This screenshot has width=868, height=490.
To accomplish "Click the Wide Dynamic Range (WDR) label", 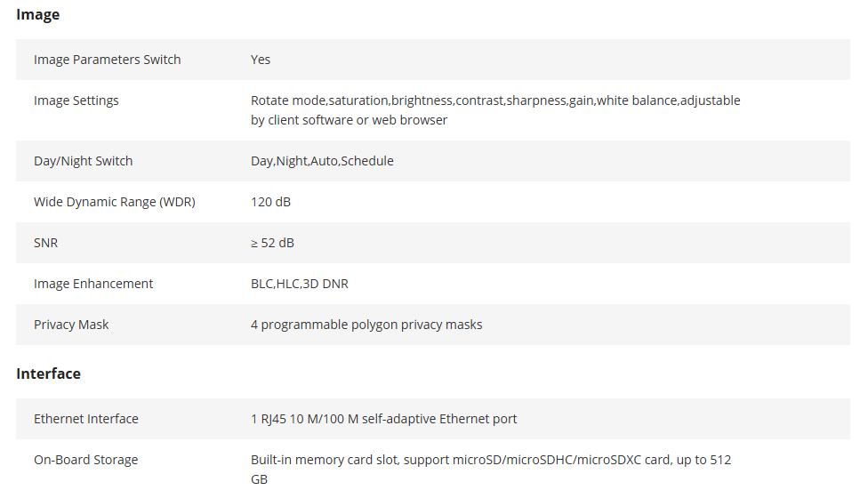I will [x=115, y=202].
